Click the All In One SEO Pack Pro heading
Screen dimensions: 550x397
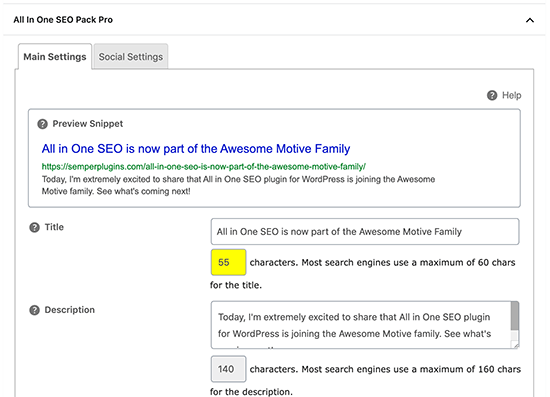[x=63, y=20]
